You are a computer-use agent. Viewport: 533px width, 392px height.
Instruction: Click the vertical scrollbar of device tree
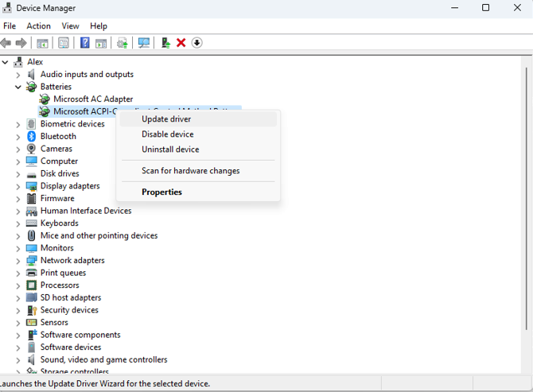(526, 199)
